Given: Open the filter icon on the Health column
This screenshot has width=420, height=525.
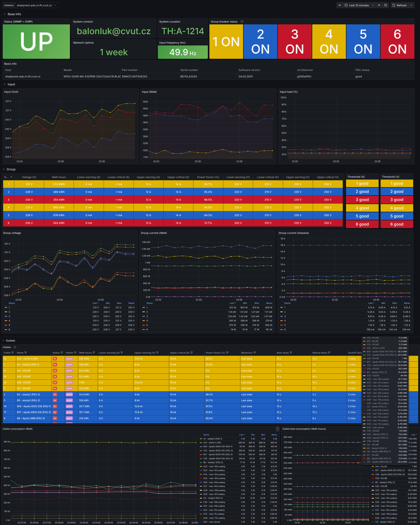Looking at the screenshot, I should coord(76,353).
